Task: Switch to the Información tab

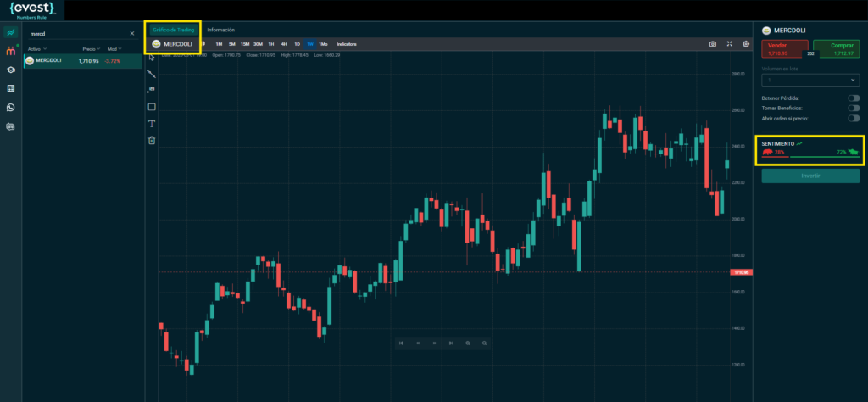Action: [221, 30]
